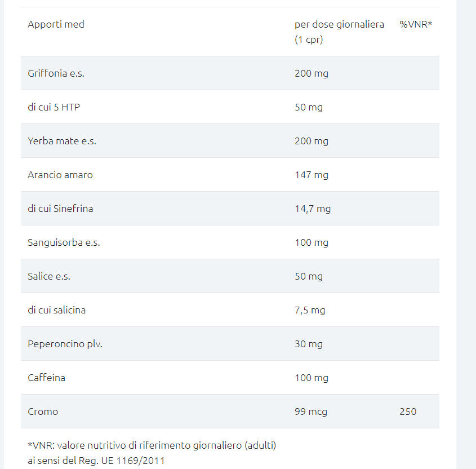Select the 'Griffonia e.s.' row label
476x469 pixels.
tap(56, 73)
